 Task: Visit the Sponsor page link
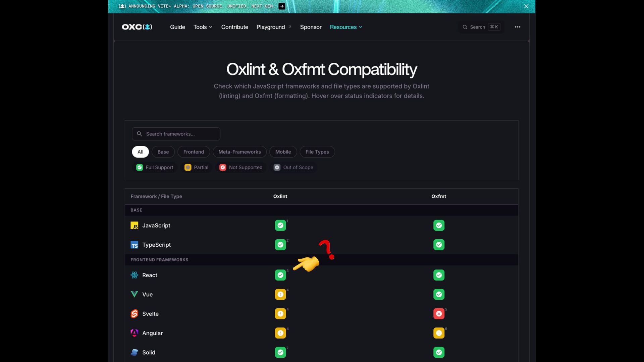click(x=311, y=27)
